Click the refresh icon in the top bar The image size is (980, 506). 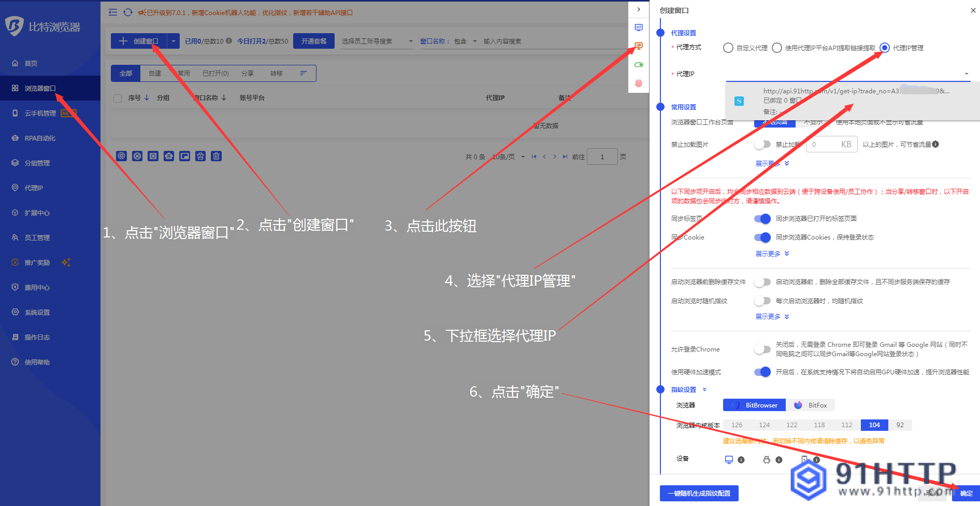(x=128, y=12)
